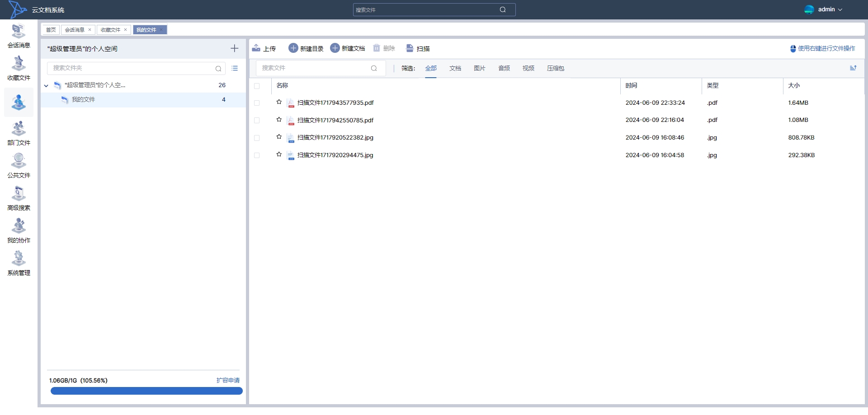Click 新建目录 button

pyautogui.click(x=306, y=48)
